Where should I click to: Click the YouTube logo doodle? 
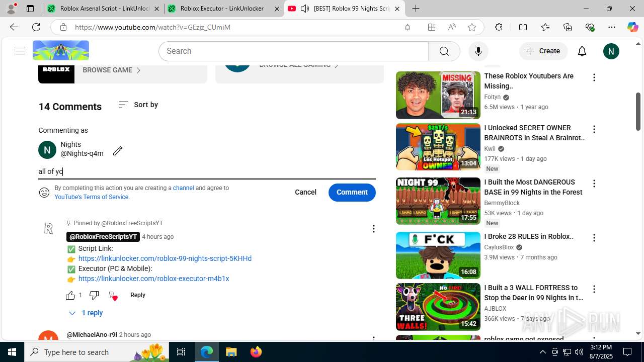pos(61,51)
